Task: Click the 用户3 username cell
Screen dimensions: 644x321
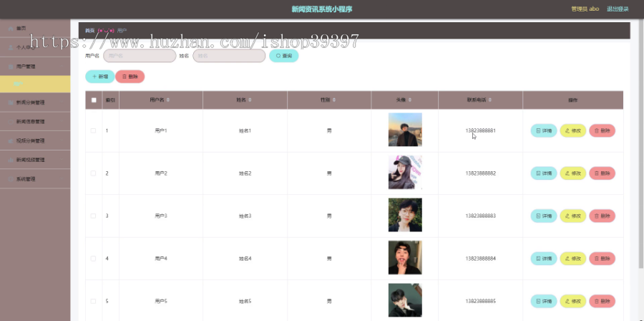Action: (x=161, y=216)
